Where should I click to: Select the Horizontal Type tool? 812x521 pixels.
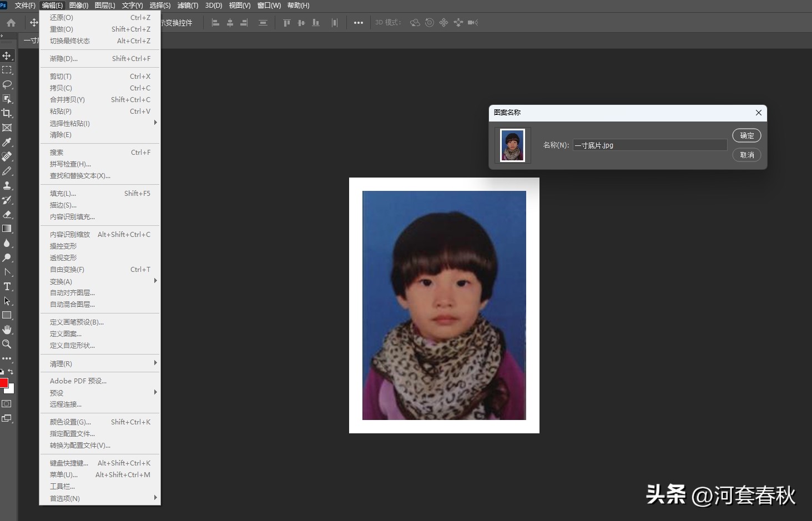(7, 286)
